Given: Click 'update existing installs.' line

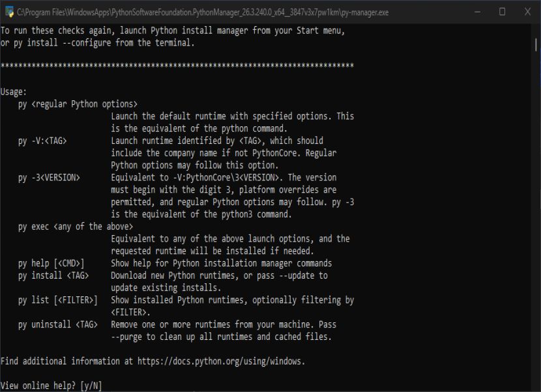Looking at the screenshot, I should pos(166,288).
